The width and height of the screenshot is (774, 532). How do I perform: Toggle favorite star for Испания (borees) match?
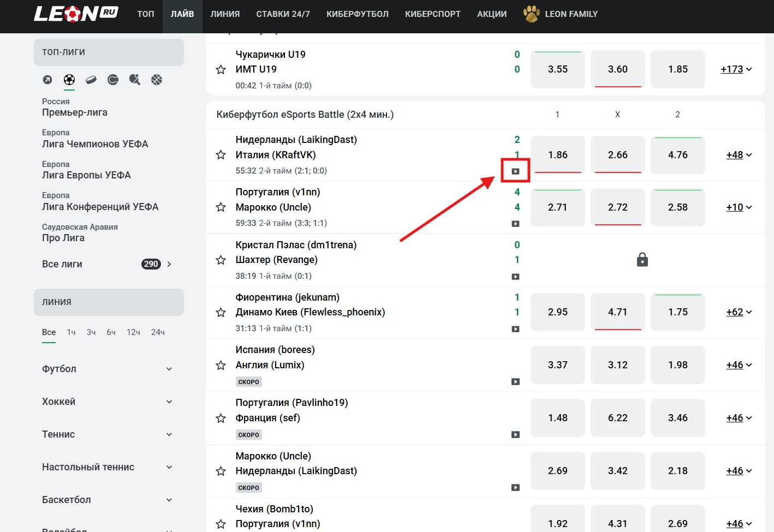click(221, 365)
